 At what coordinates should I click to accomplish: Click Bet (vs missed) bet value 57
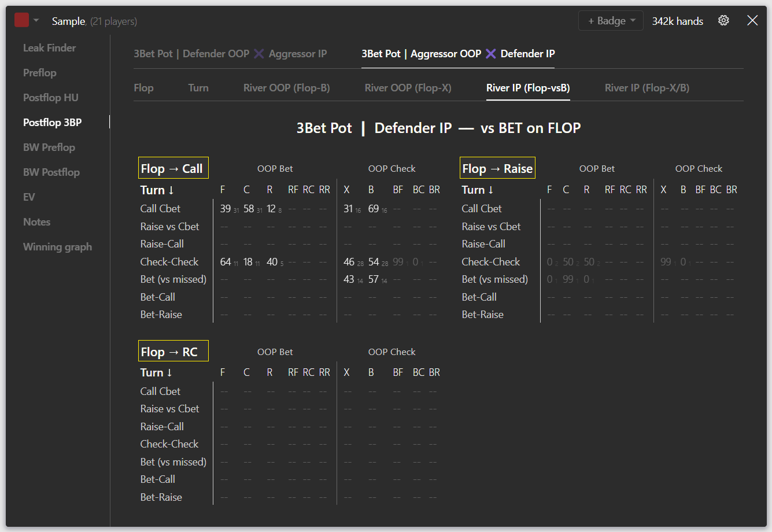click(374, 279)
